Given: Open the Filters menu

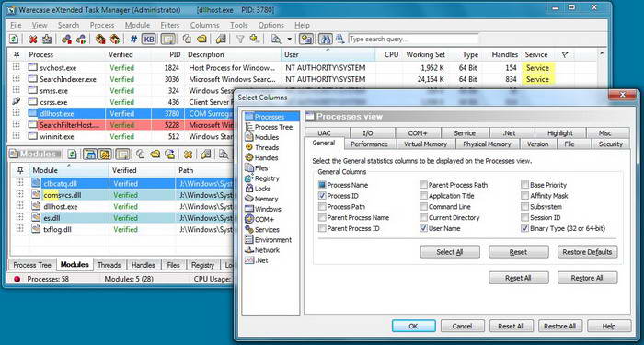Looking at the screenshot, I should (x=170, y=25).
